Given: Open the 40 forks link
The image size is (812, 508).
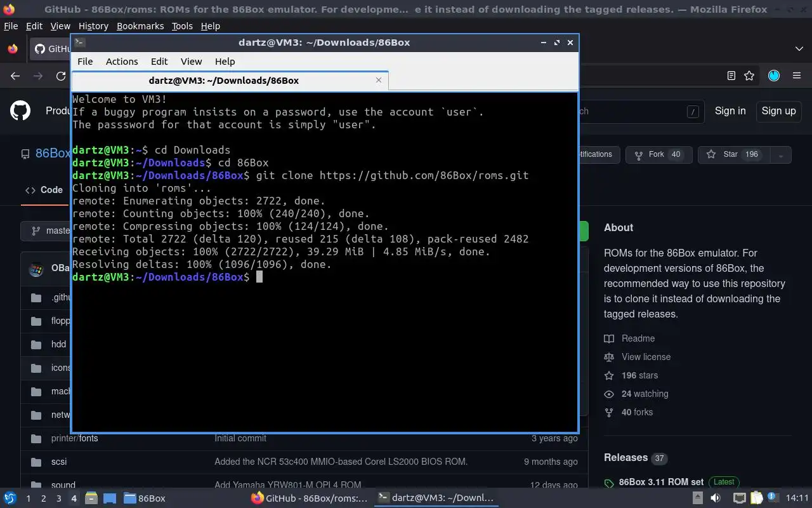Looking at the screenshot, I should tap(637, 412).
